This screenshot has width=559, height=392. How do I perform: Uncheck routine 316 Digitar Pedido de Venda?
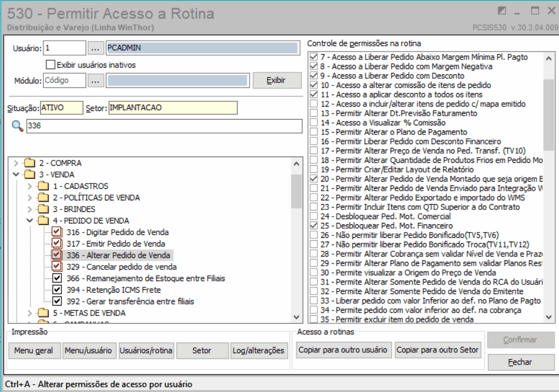click(x=57, y=232)
